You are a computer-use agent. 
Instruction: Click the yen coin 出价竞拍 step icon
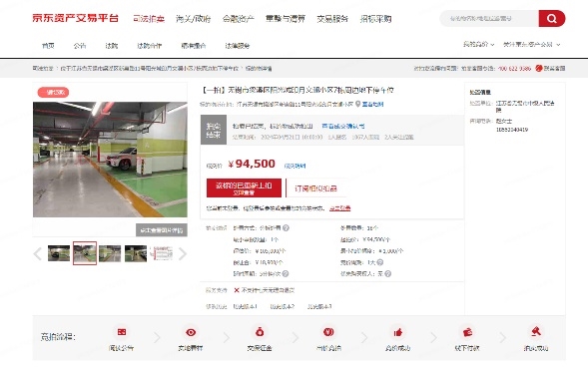(x=328, y=332)
